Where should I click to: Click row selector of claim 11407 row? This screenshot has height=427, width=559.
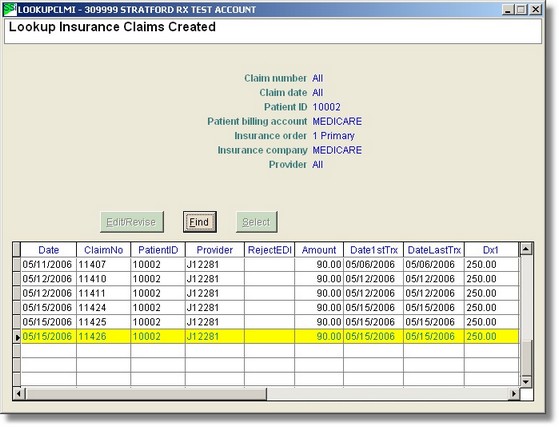[17, 264]
